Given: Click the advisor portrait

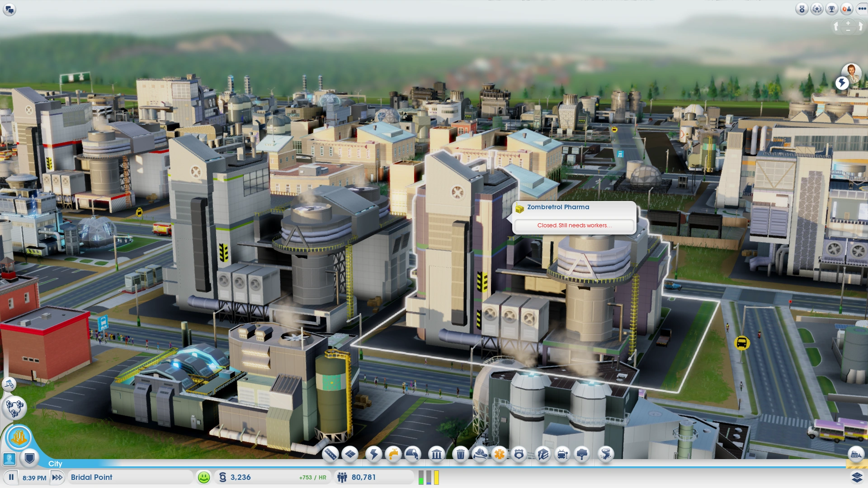Looking at the screenshot, I should (852, 73).
